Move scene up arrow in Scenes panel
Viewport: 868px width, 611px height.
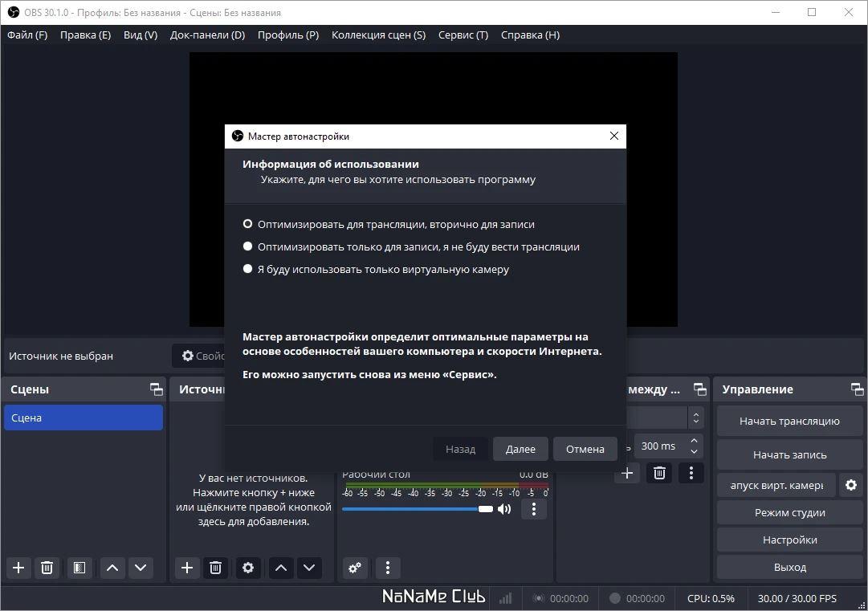tap(112, 568)
